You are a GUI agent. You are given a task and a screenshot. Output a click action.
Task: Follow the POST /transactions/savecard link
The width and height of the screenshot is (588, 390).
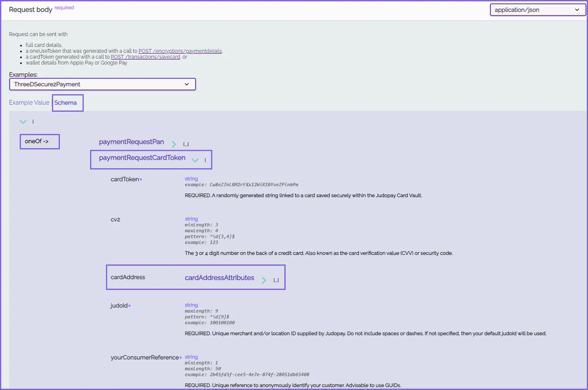145,57
